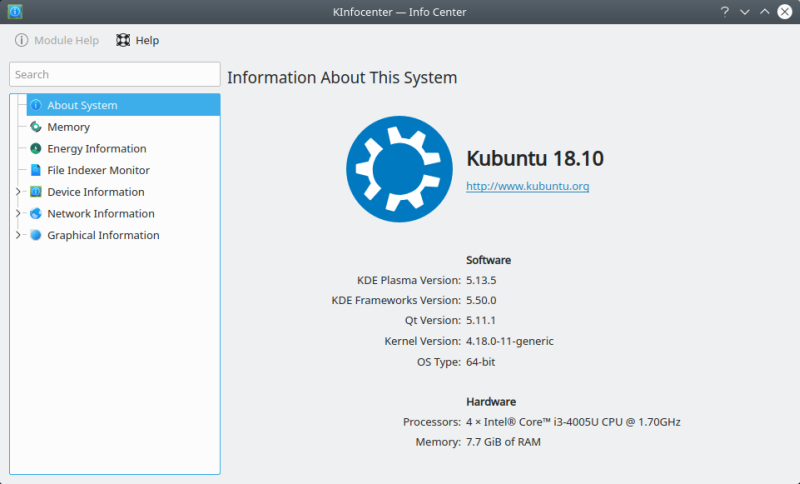Select Device Information entry

[x=96, y=192]
